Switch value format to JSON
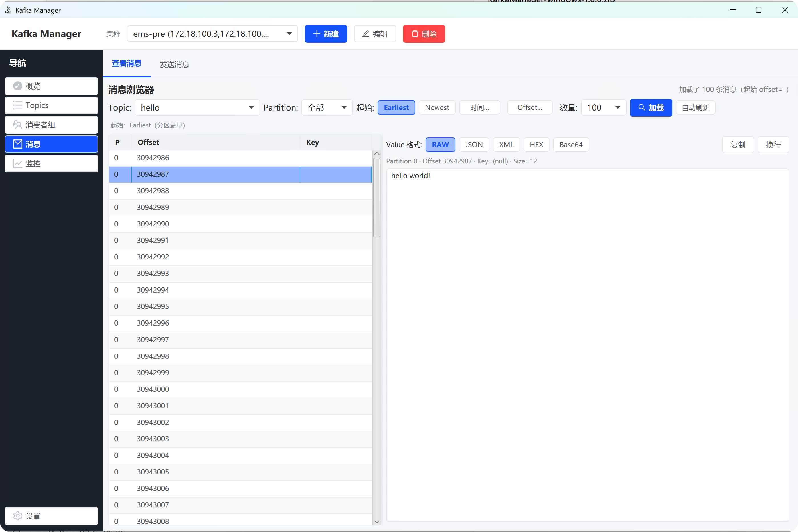This screenshot has width=798, height=532. [473, 145]
